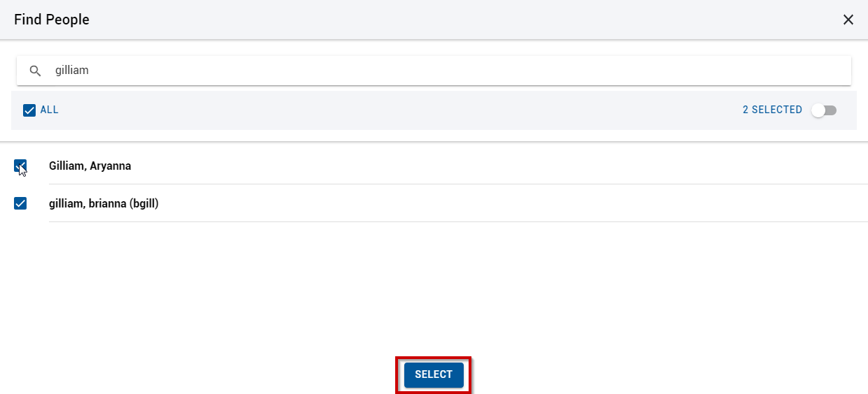Screen dimensions: 868x394
Task: Uncheck the ALL checkbox
Action: 29,110
